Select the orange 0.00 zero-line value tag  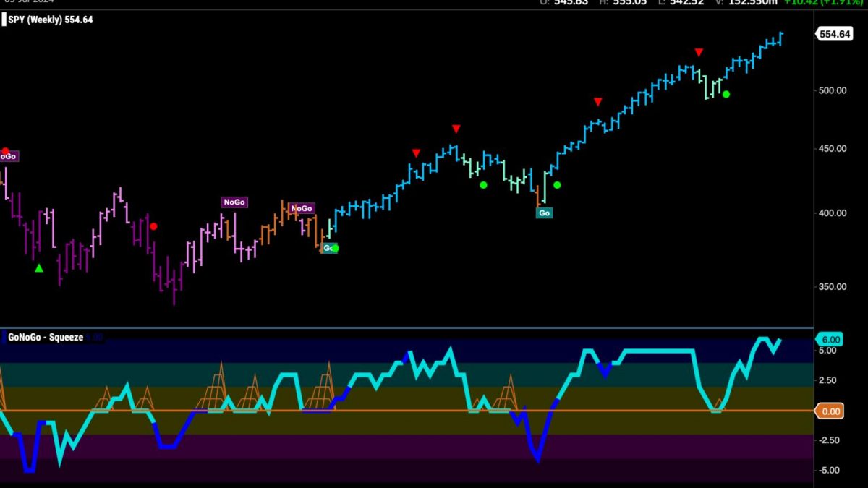829,411
